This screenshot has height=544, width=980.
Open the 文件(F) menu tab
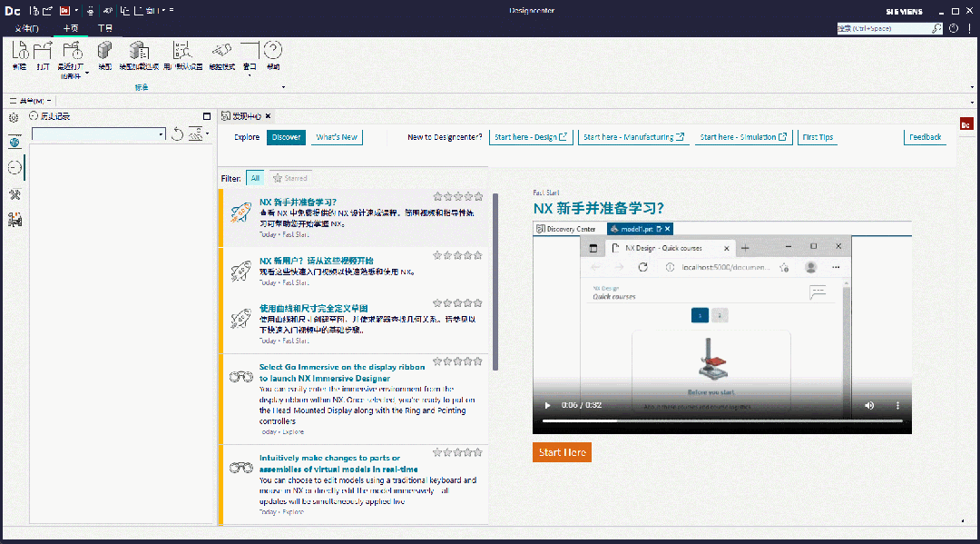pos(27,28)
